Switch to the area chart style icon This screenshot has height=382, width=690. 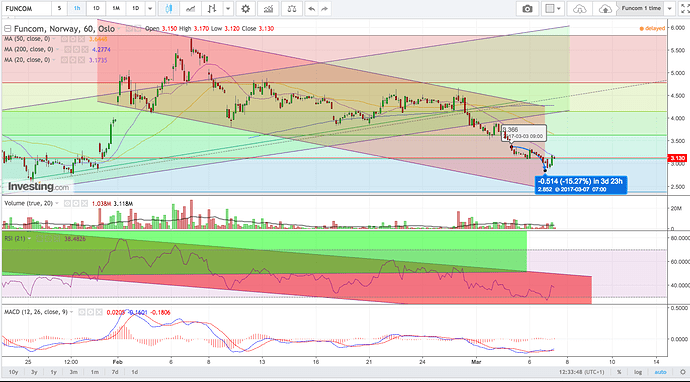point(191,8)
